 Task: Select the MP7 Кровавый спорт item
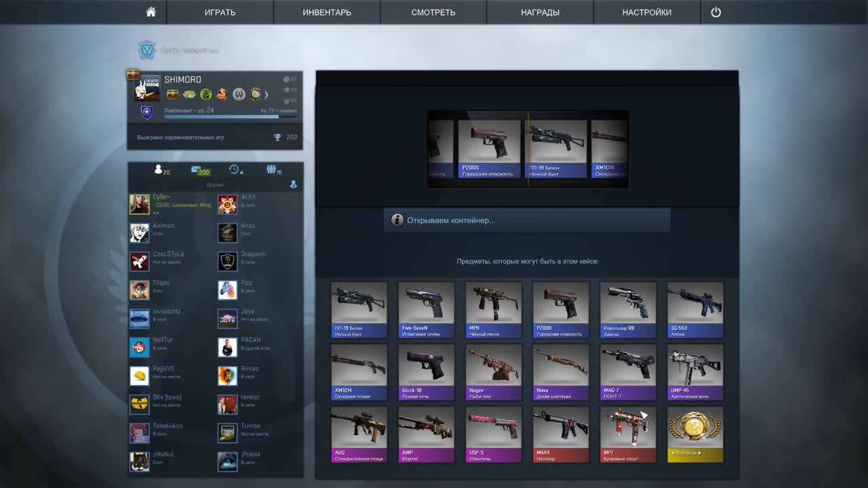pyautogui.click(x=628, y=434)
